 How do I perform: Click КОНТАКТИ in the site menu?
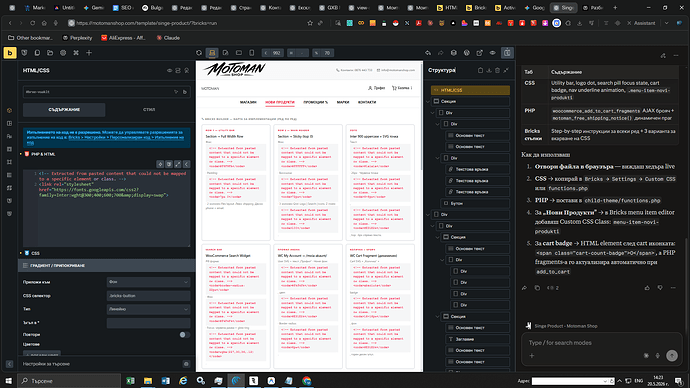tap(367, 102)
